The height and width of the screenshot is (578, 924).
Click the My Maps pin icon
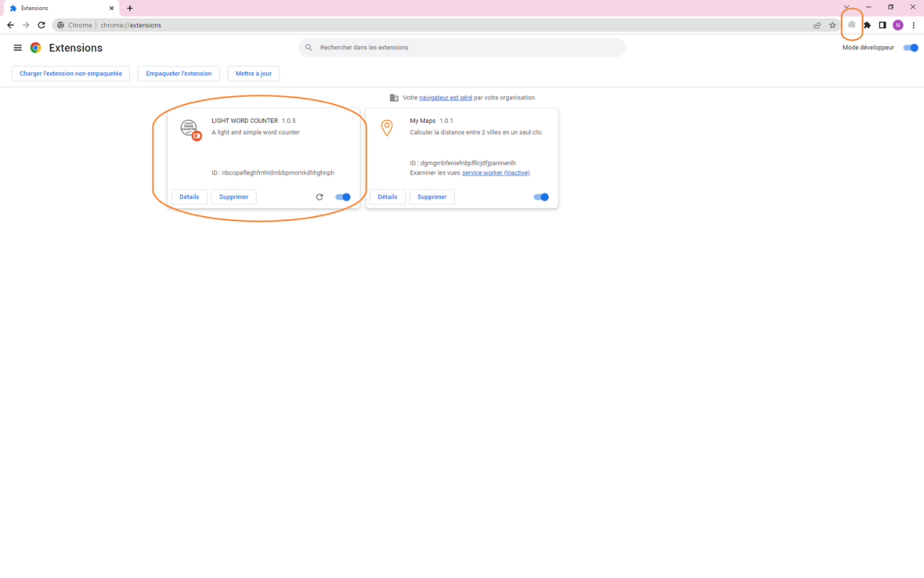387,128
